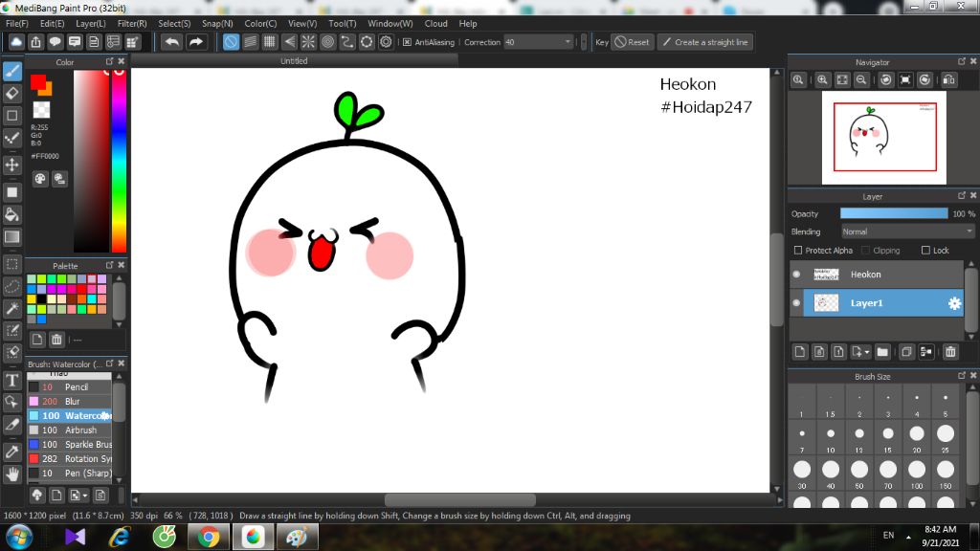Image resolution: width=980 pixels, height=551 pixels.
Task: Open the Blending mode dropdown
Action: [907, 231]
